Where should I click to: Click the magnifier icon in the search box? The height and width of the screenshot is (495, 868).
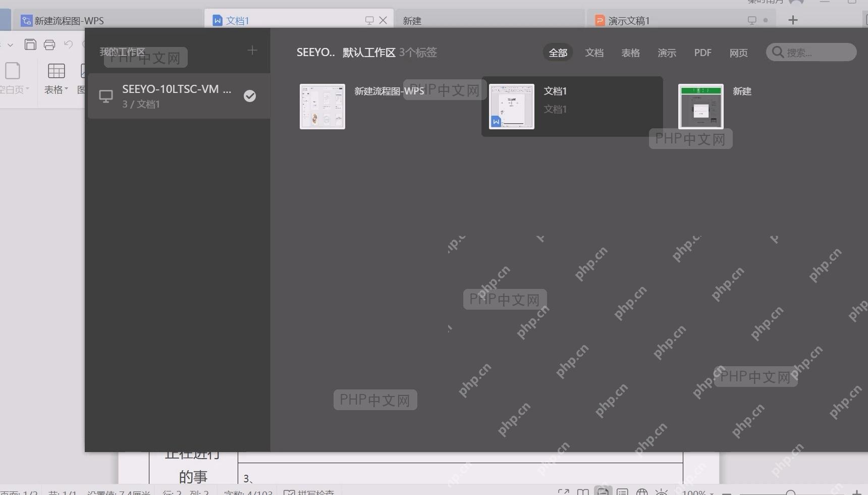778,52
